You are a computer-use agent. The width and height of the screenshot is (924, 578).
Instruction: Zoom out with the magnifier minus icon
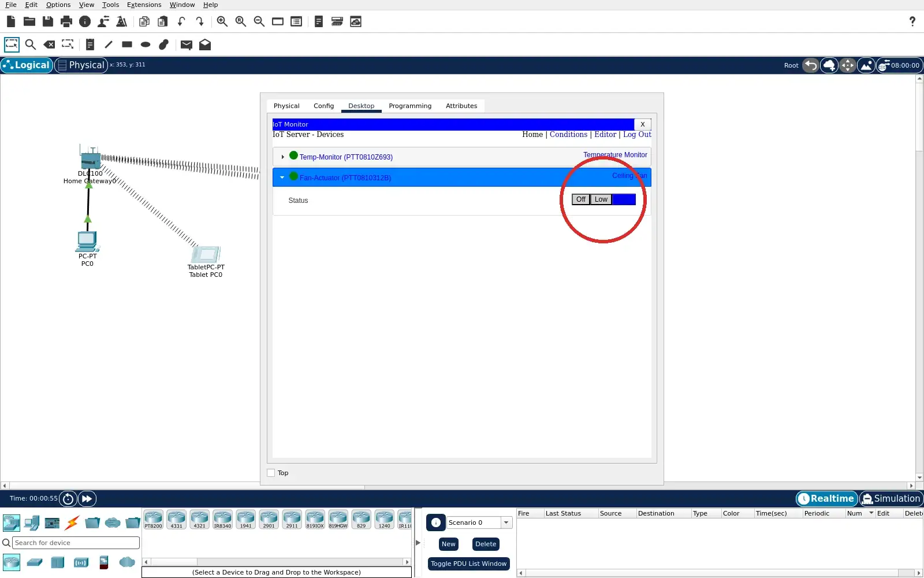259,21
